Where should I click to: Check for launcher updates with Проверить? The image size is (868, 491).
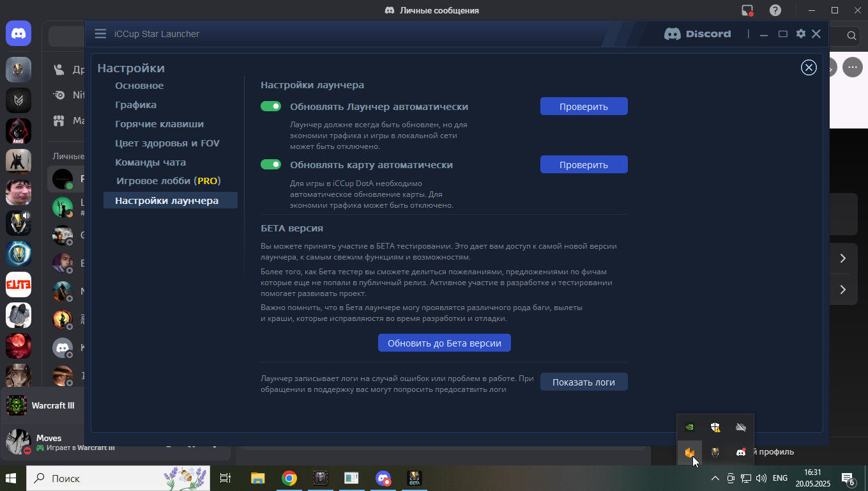click(584, 106)
